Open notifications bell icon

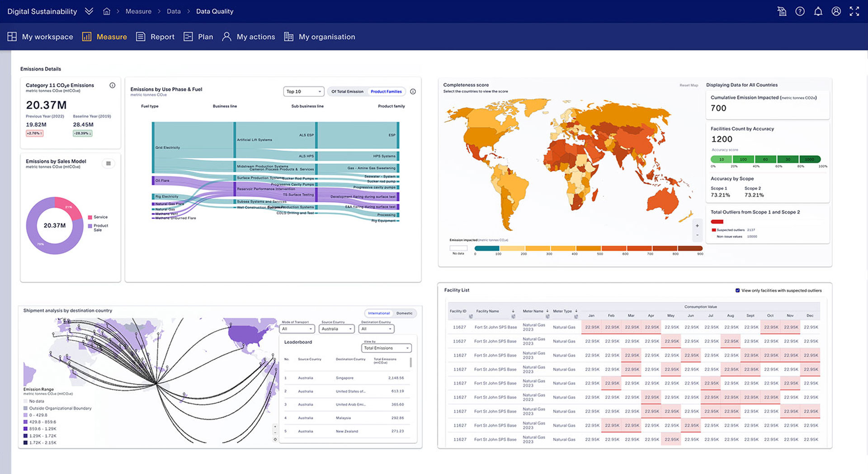818,11
